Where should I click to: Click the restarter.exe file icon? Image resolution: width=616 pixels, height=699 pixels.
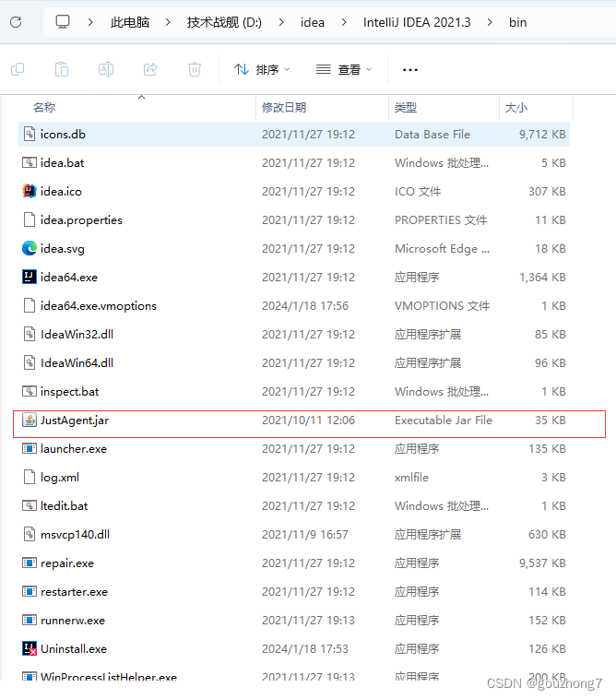[x=30, y=591]
